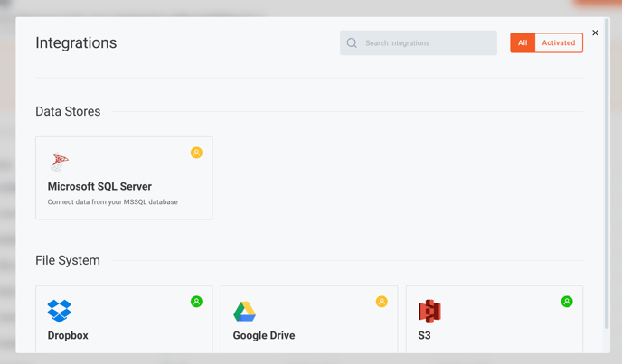This screenshot has width=622, height=364.
Task: Click the Dropbox logo icon
Action: [60, 311]
